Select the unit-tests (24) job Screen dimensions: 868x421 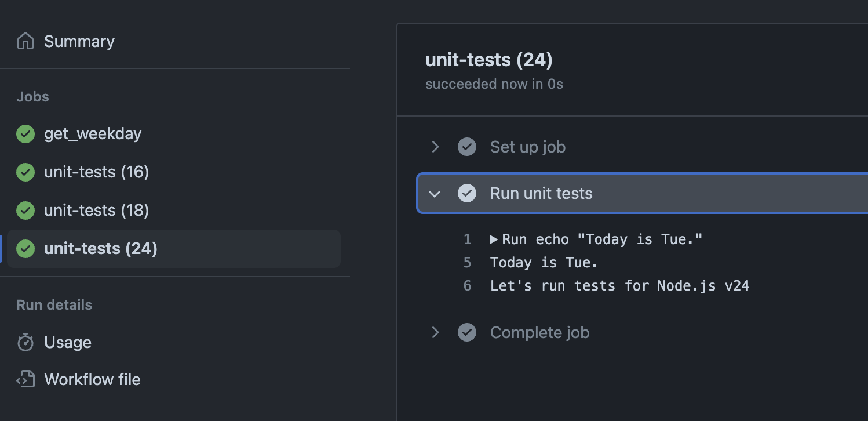[x=174, y=249]
